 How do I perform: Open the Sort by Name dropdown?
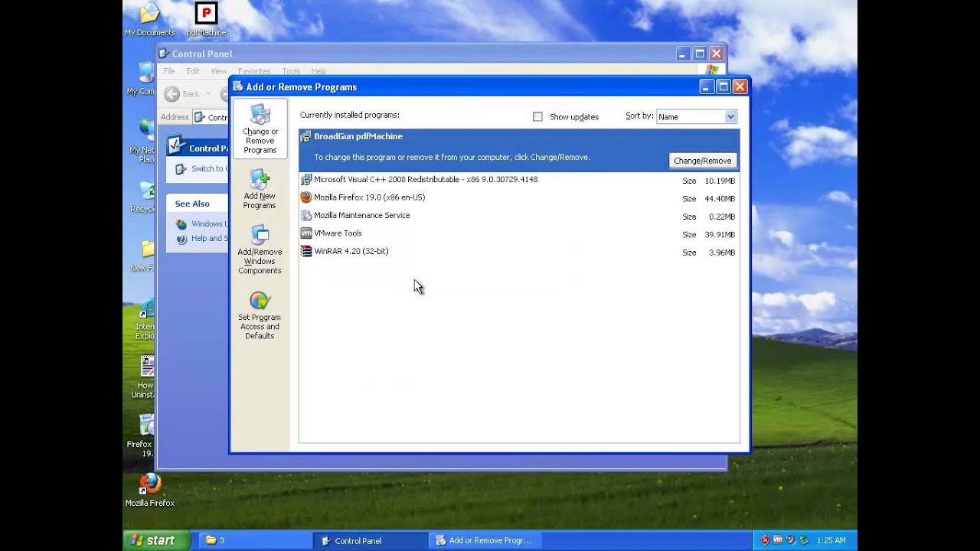pos(730,116)
